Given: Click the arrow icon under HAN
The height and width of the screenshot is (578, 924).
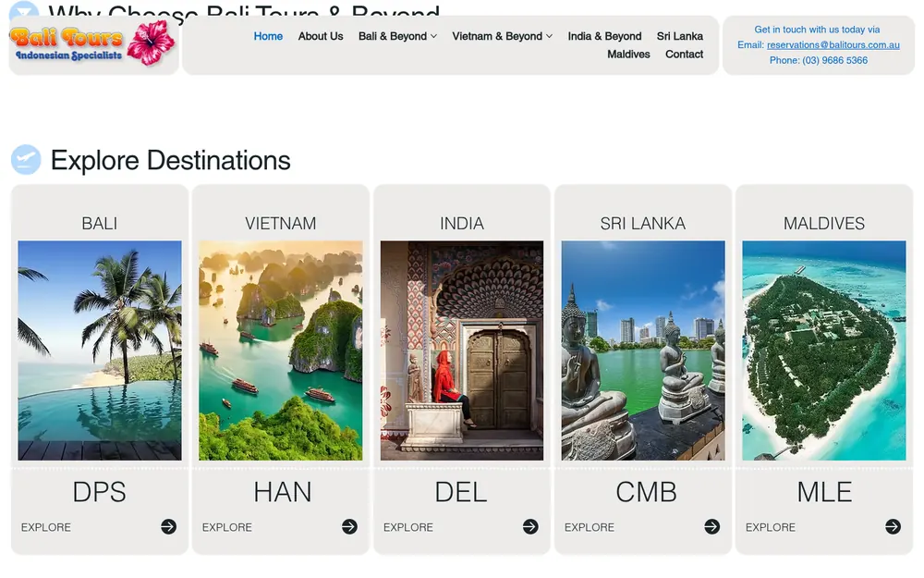Looking at the screenshot, I should 349,527.
